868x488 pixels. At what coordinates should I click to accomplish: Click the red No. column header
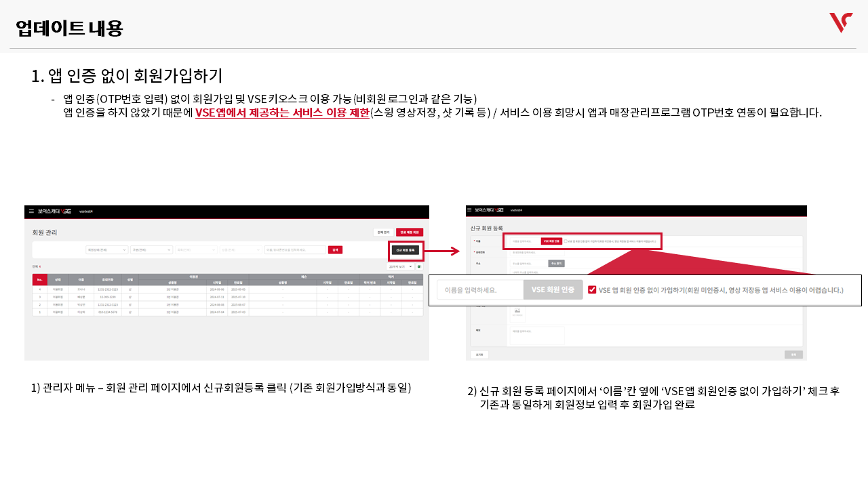click(39, 280)
